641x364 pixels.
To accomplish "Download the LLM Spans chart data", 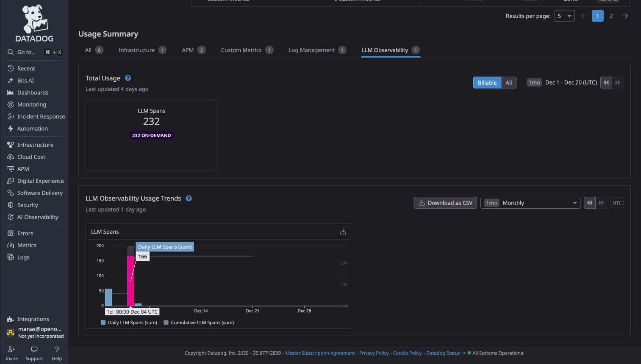I will (343, 231).
